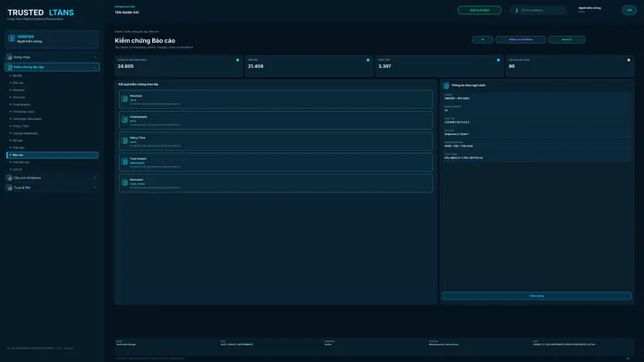Click the status dot on the 24.805 card
This screenshot has height=362, width=644.
point(237,60)
